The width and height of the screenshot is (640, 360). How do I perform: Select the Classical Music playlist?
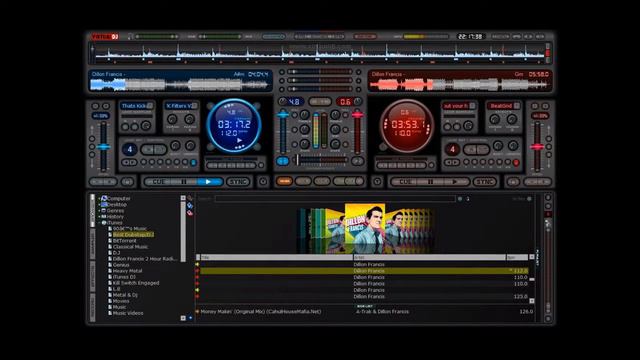coord(130,247)
